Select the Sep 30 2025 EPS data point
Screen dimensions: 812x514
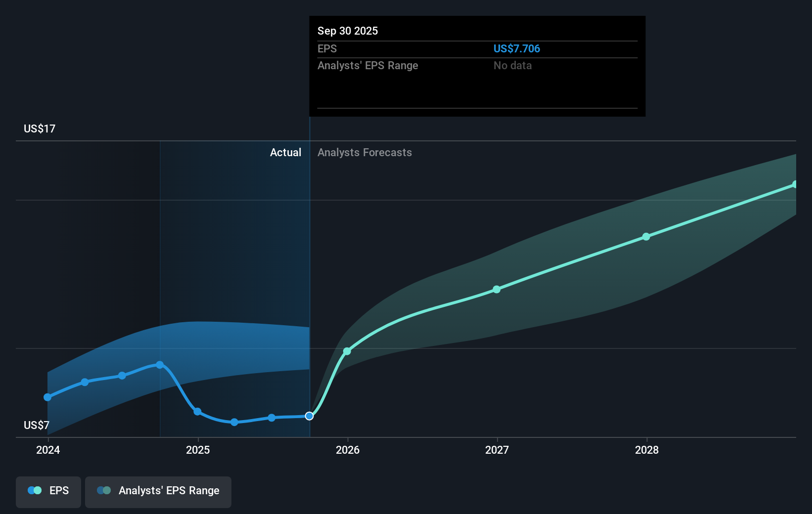coord(309,416)
